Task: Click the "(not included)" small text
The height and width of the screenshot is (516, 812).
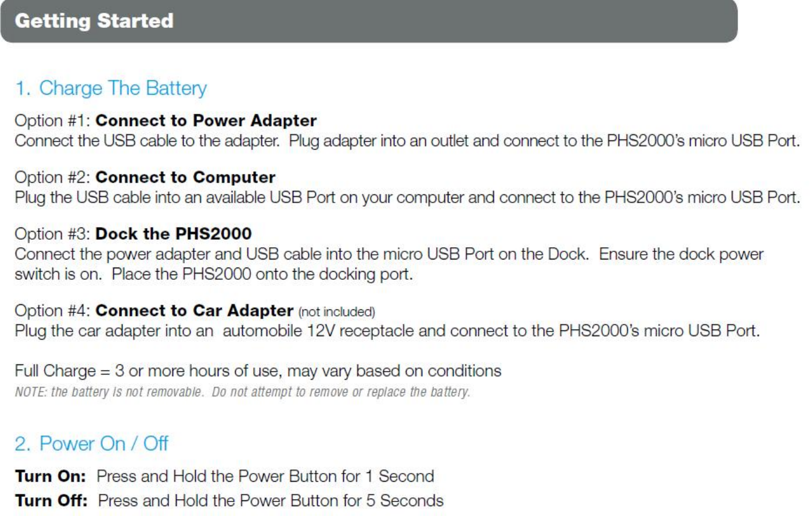Action: (x=337, y=312)
